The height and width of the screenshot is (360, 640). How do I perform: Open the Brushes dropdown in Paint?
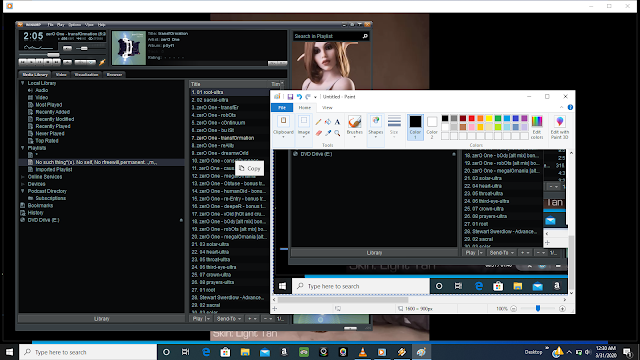click(354, 127)
